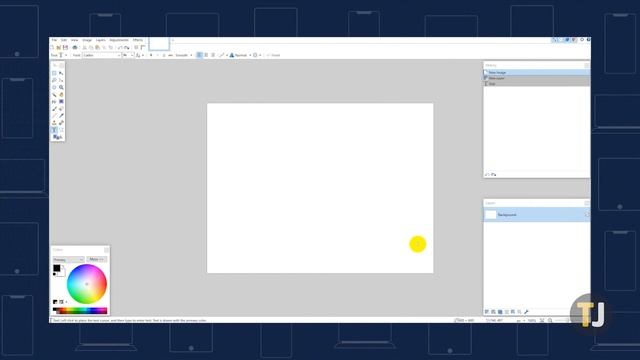The width and height of the screenshot is (640, 360).
Task: Select the Ellipse Select tool
Action: coord(54,87)
